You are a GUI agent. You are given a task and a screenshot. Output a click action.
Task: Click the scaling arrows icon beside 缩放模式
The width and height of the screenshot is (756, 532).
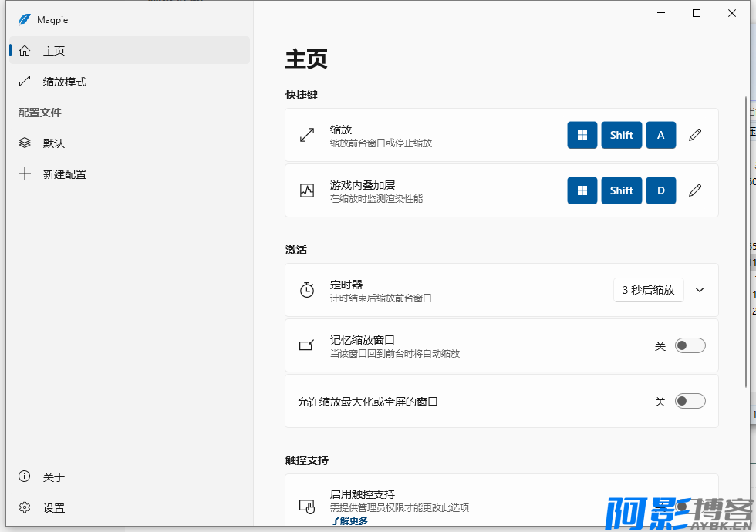(25, 82)
